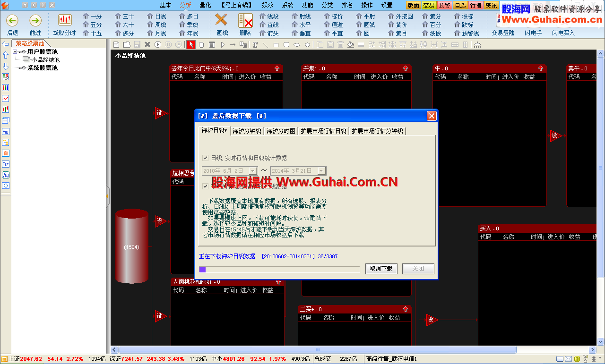This screenshot has width=605, height=364.
Task: Click the 交易 yellow button
Action: pos(429,5)
